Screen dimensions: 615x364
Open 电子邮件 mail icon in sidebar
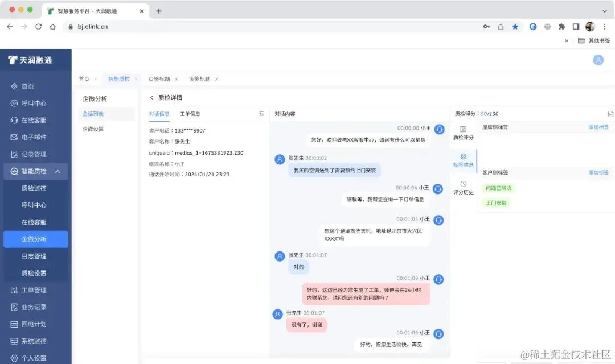(14, 137)
